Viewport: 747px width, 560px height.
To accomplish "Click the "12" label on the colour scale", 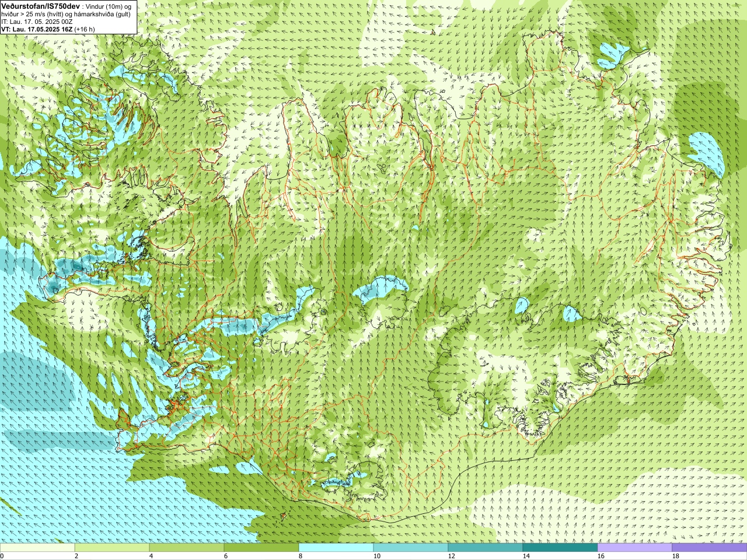I will tap(451, 556).
